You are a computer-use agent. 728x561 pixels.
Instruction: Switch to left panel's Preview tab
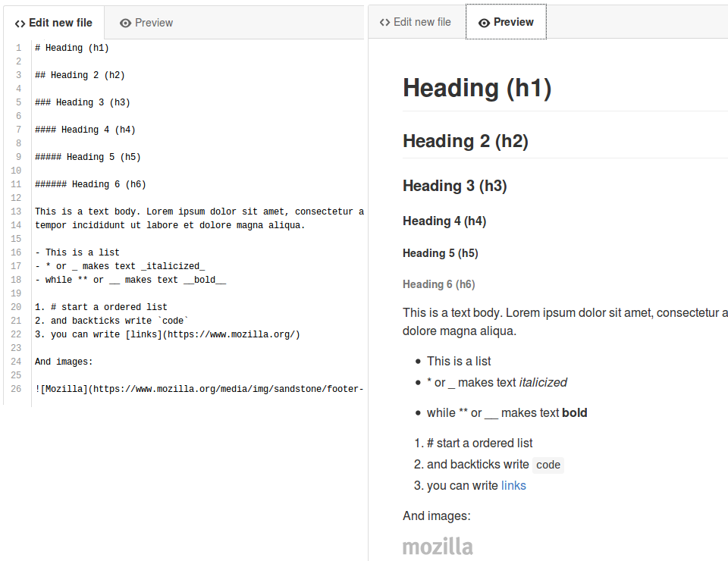point(146,23)
